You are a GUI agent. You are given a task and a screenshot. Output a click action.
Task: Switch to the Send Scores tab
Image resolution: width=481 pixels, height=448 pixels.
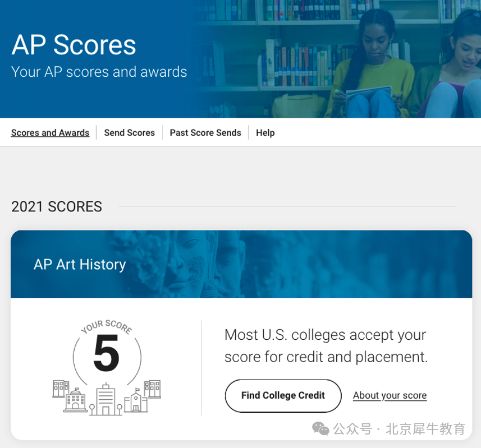tap(129, 133)
